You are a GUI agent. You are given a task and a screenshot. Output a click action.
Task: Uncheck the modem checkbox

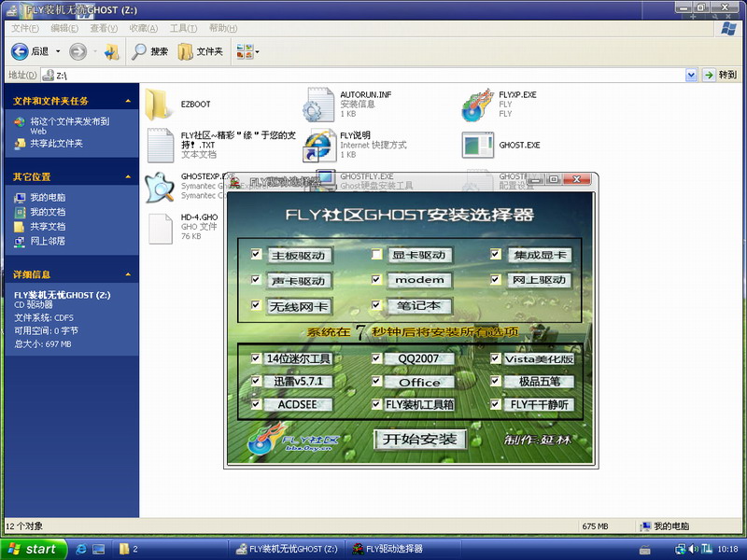tap(376, 279)
